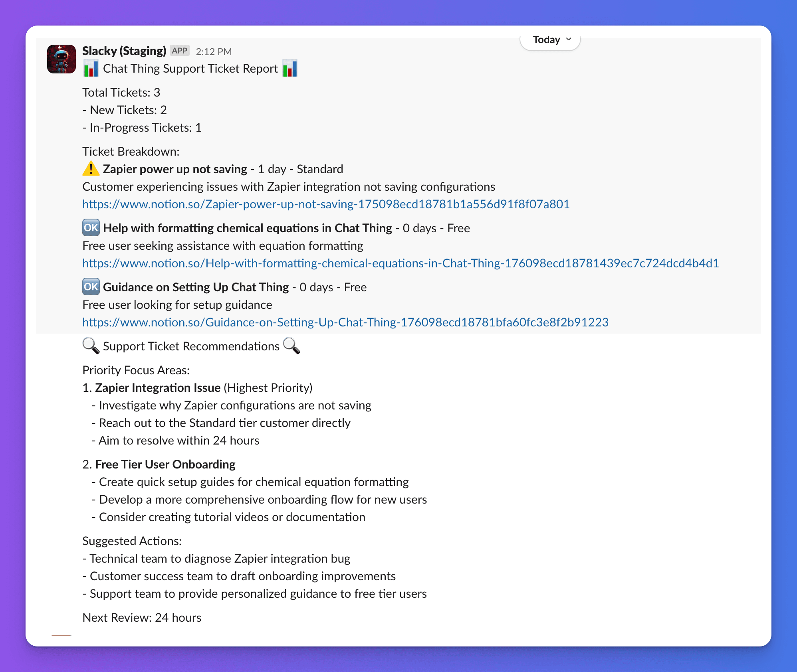Image resolution: width=797 pixels, height=672 pixels.
Task: Click 'Reach out to the Standard tier customer directly'
Action: (x=225, y=423)
